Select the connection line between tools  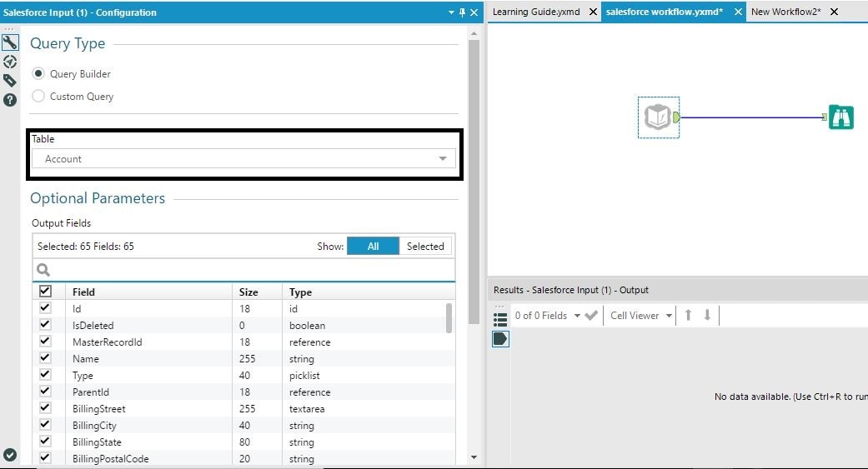point(751,117)
